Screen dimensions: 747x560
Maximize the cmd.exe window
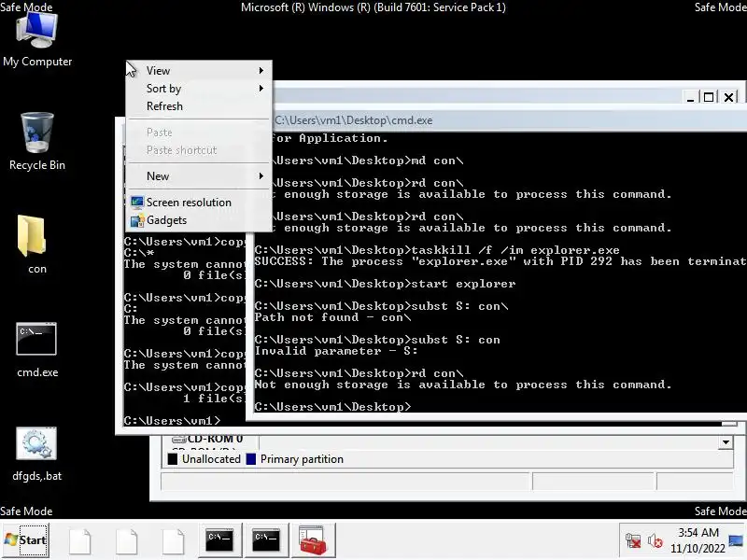click(x=709, y=98)
